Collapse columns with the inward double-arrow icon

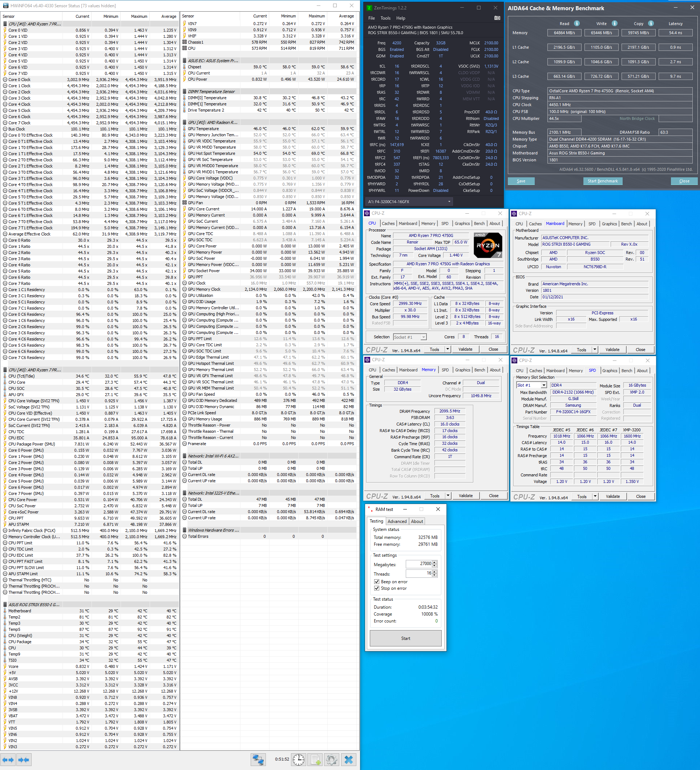point(23,760)
